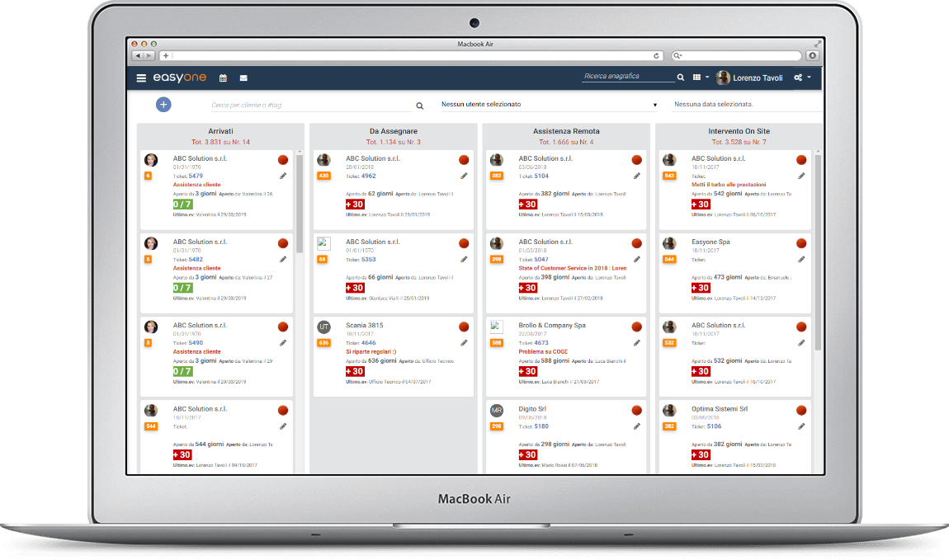Go back with the browser back arrow
949x560 pixels.
[x=137, y=55]
